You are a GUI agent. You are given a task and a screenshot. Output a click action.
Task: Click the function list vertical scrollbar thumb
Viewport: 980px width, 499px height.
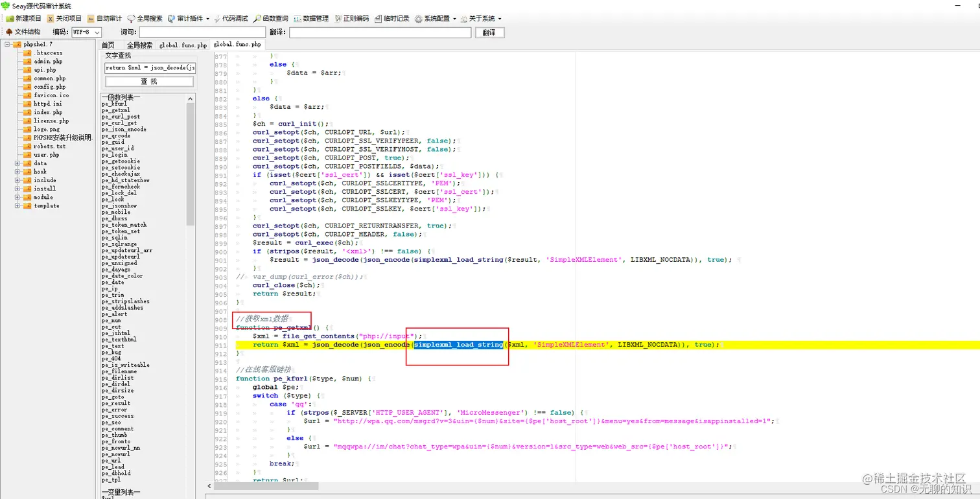(x=191, y=164)
